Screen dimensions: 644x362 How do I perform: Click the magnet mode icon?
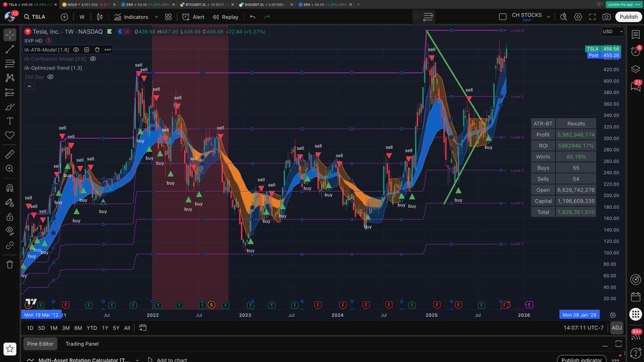click(10, 188)
